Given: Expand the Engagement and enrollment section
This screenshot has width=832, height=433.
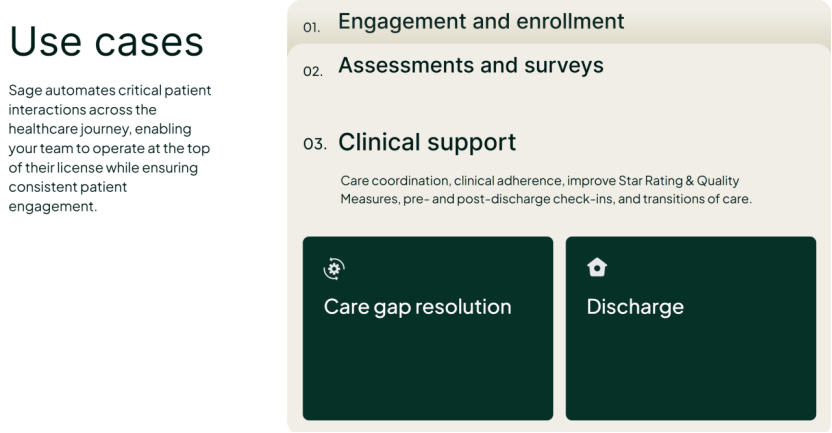Looking at the screenshot, I should coord(481,20).
